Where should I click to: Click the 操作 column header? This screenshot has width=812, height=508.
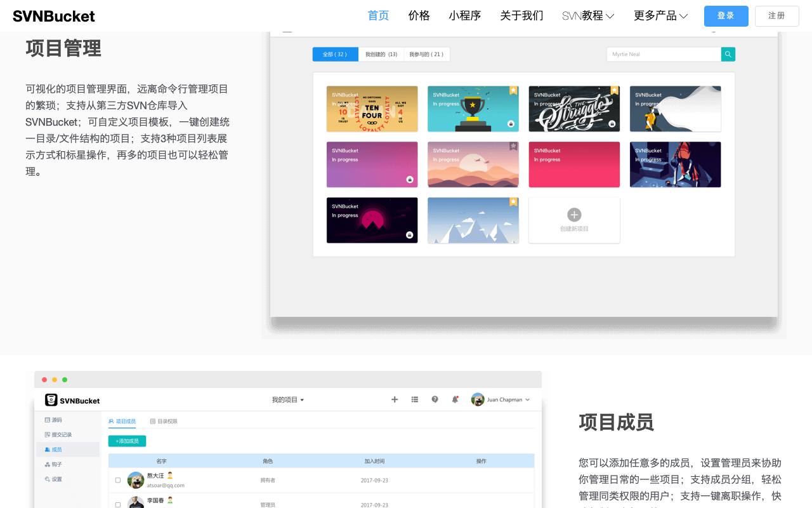coord(481,461)
